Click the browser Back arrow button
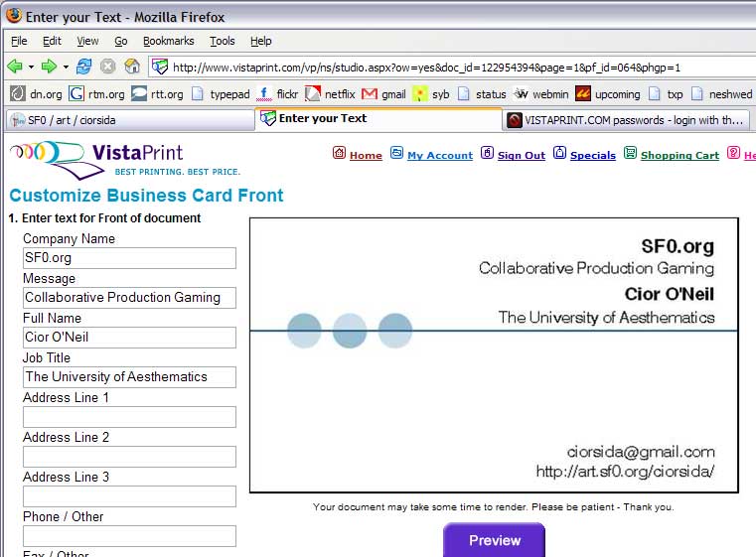756x557 pixels. tap(15, 67)
